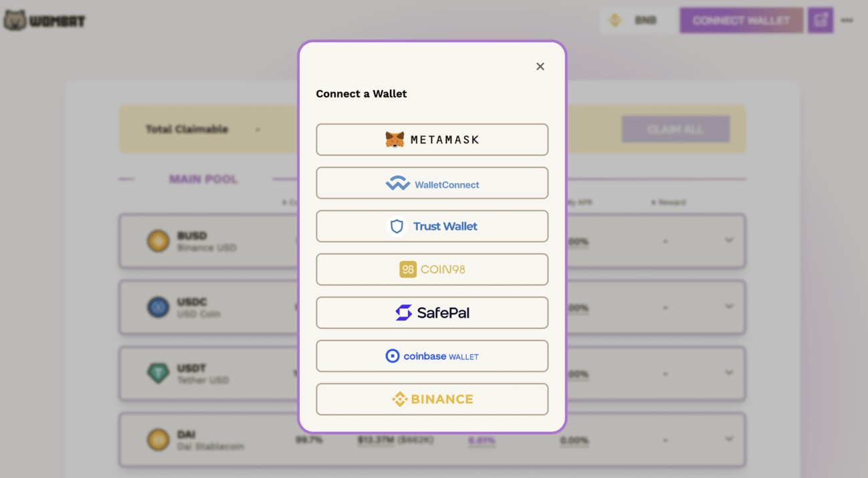The width and height of the screenshot is (868, 478).
Task: Click the Trust Wallet shield icon
Action: 397,226
